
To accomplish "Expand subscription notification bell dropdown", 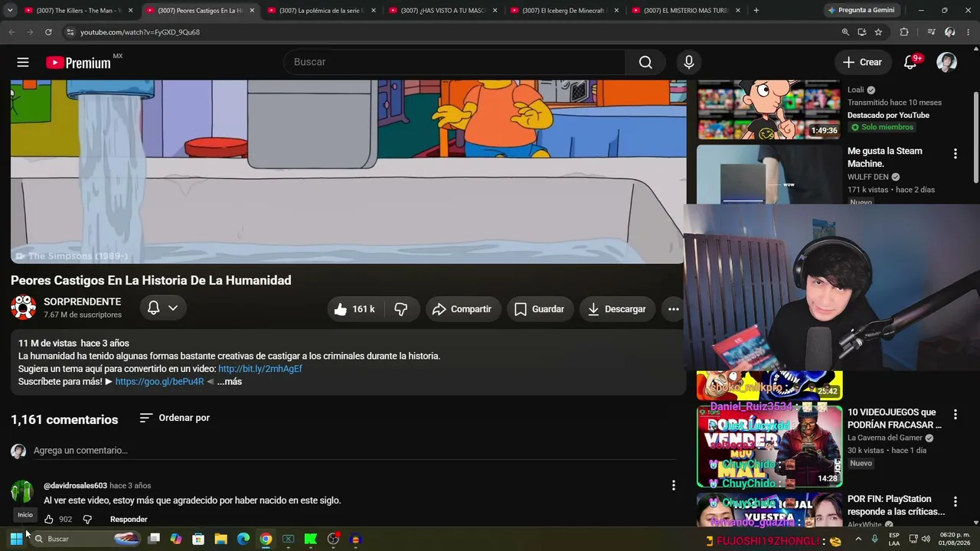I will click(162, 308).
